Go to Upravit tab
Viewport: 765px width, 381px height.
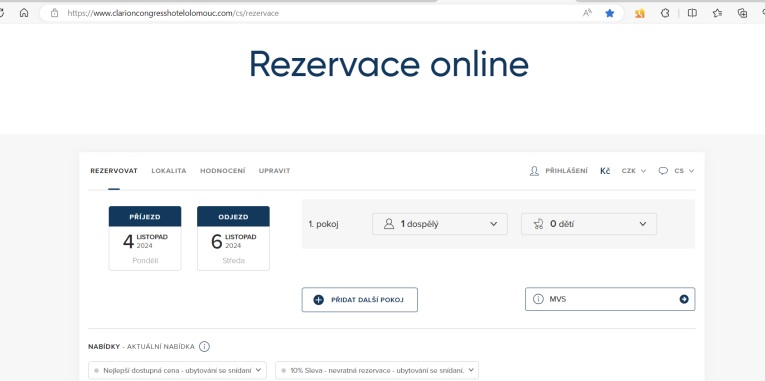(x=274, y=171)
